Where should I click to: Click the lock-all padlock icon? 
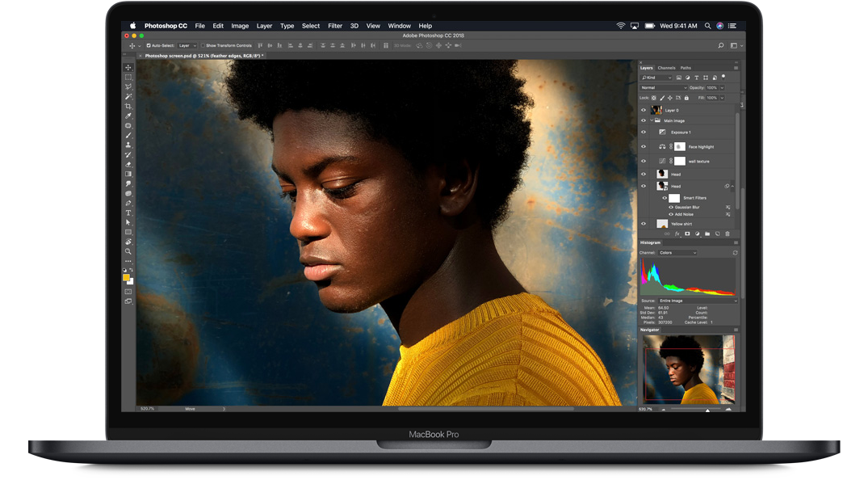686,98
